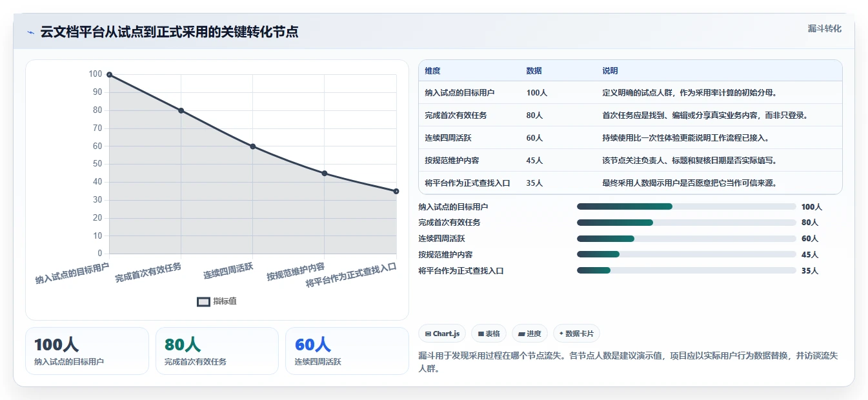Click the 100人 value beside the top progress bar
This screenshot has width=868, height=400.
point(812,207)
